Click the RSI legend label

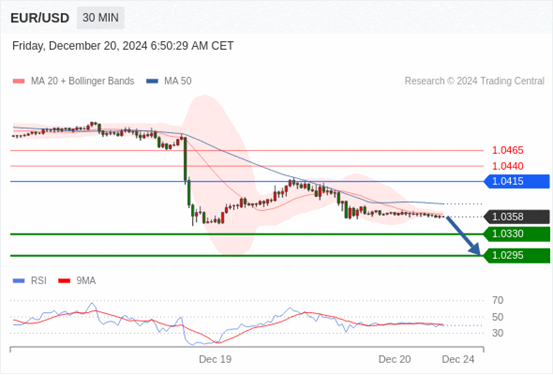tap(38, 281)
